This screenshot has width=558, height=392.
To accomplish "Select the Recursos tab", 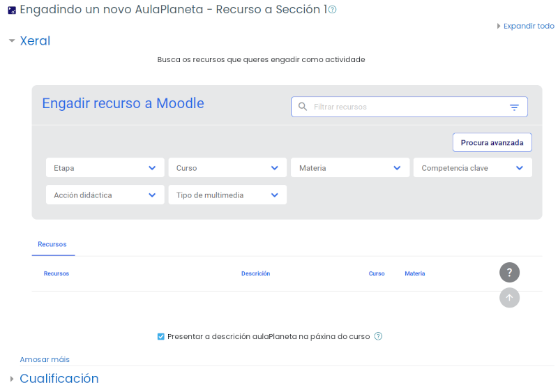I will 52,244.
